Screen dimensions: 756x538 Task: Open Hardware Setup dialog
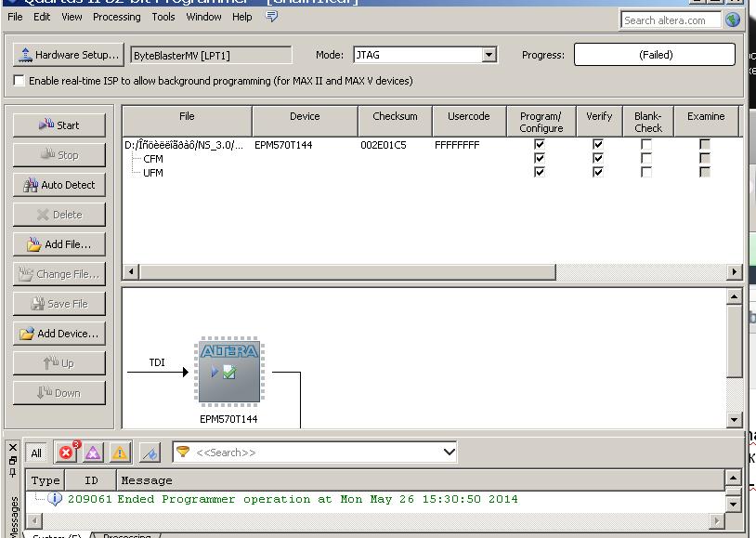click(x=69, y=55)
